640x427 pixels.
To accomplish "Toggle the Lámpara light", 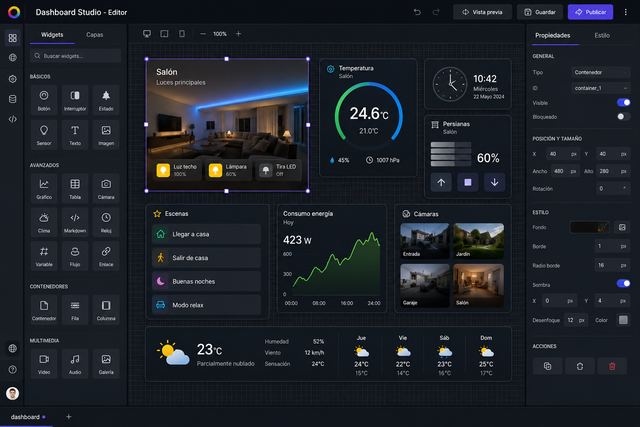I will 229,170.
